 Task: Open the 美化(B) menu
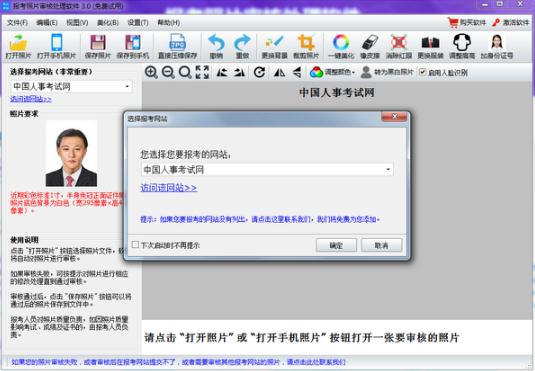(x=107, y=23)
